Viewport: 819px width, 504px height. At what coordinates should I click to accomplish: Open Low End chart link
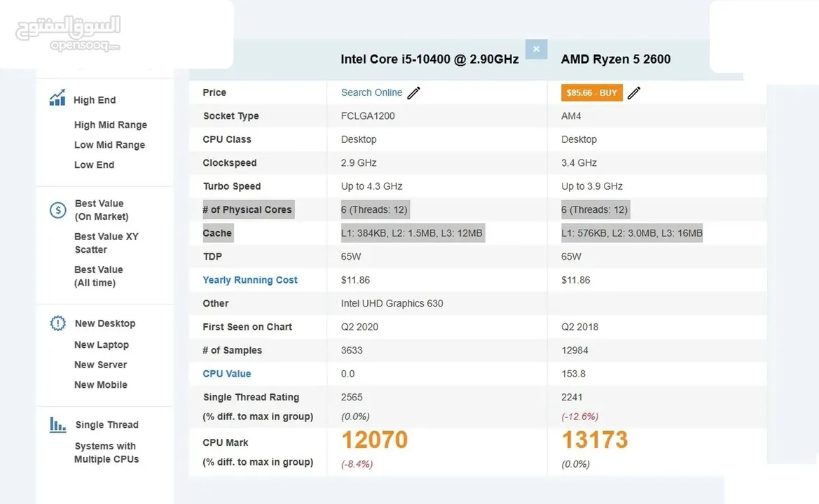coord(94,164)
